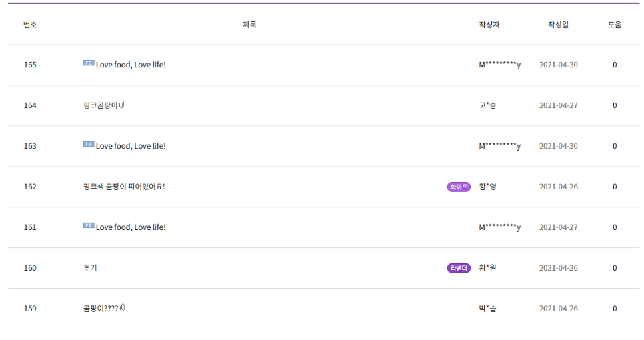Click the reply icon in row 165
The height and width of the screenshot is (340, 644).
[x=89, y=63]
